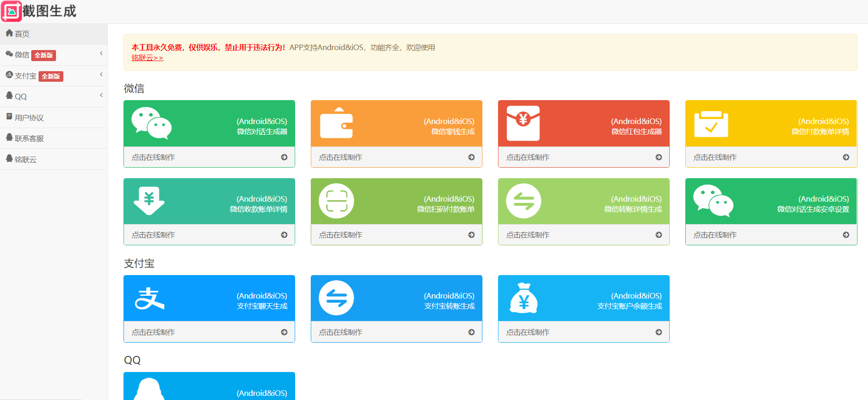Open 用户协议 from the sidebar
The width and height of the screenshot is (868, 400).
(x=29, y=118)
